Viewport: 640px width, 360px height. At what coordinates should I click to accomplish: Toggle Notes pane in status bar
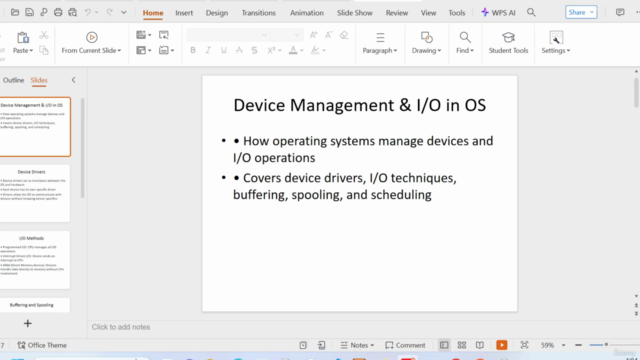point(357,345)
